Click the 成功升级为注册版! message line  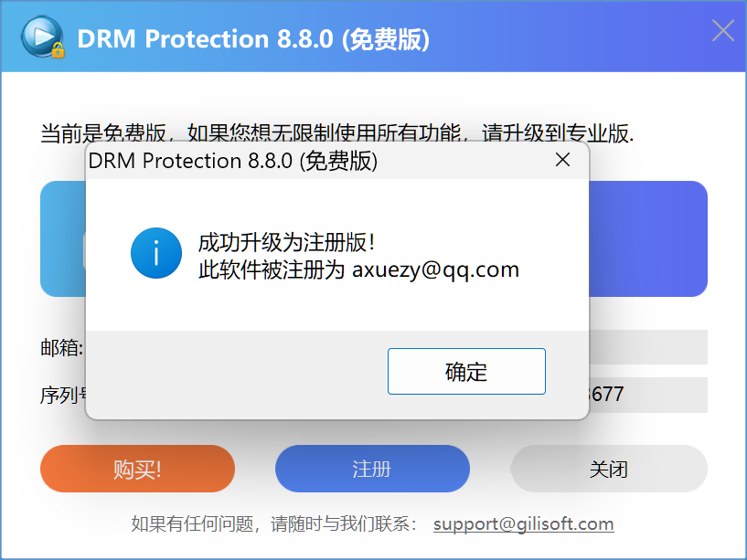tap(286, 243)
